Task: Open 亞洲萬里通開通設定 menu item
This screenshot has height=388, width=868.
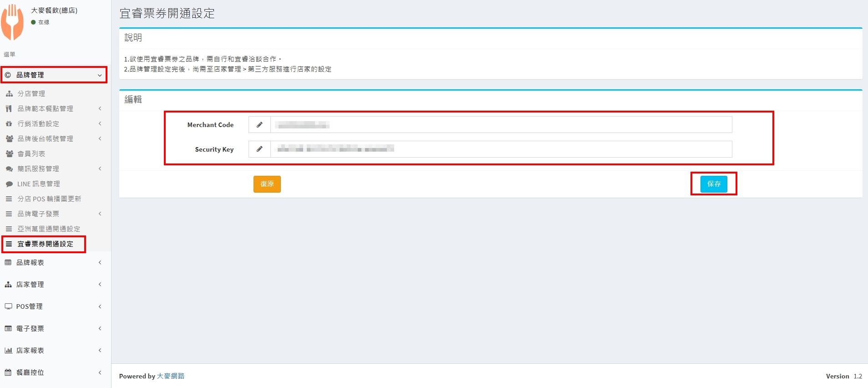Action: coord(49,229)
